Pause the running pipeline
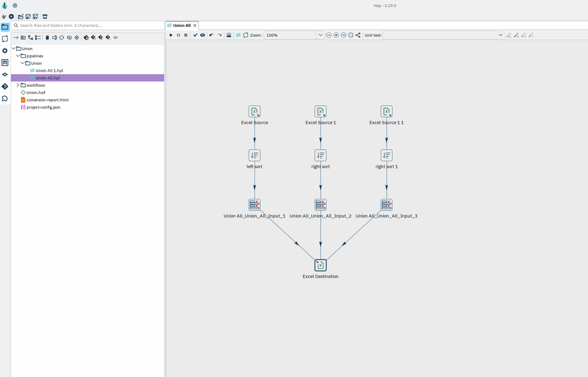Screen dimensions: 588x377 179,35
